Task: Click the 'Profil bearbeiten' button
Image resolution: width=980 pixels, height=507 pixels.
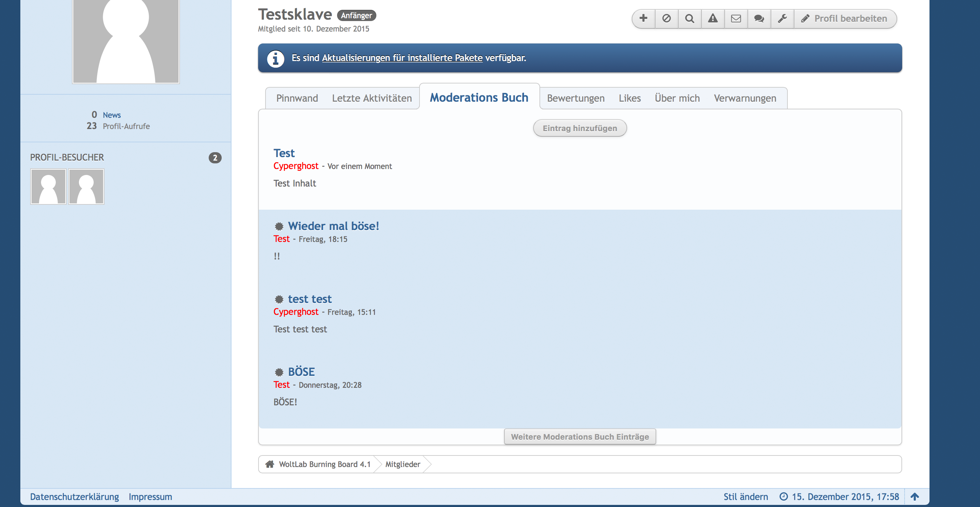Action: coord(845,18)
